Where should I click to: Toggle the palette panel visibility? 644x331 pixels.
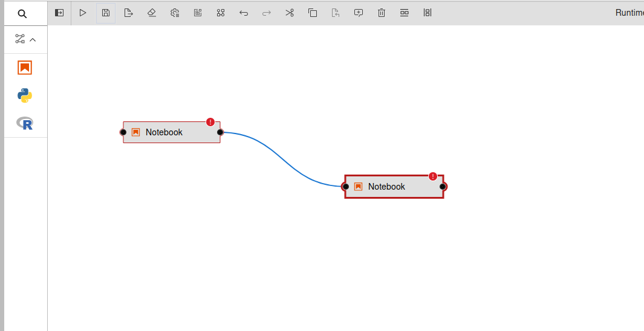point(59,13)
